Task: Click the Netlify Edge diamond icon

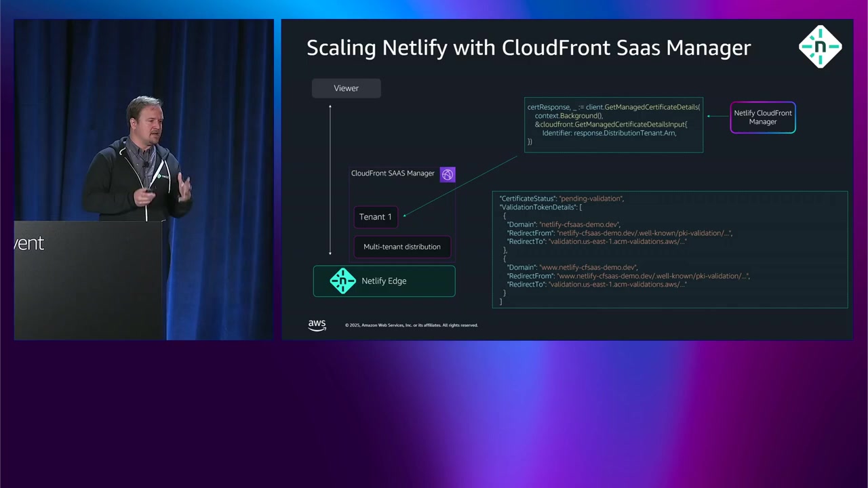Action: coord(342,281)
